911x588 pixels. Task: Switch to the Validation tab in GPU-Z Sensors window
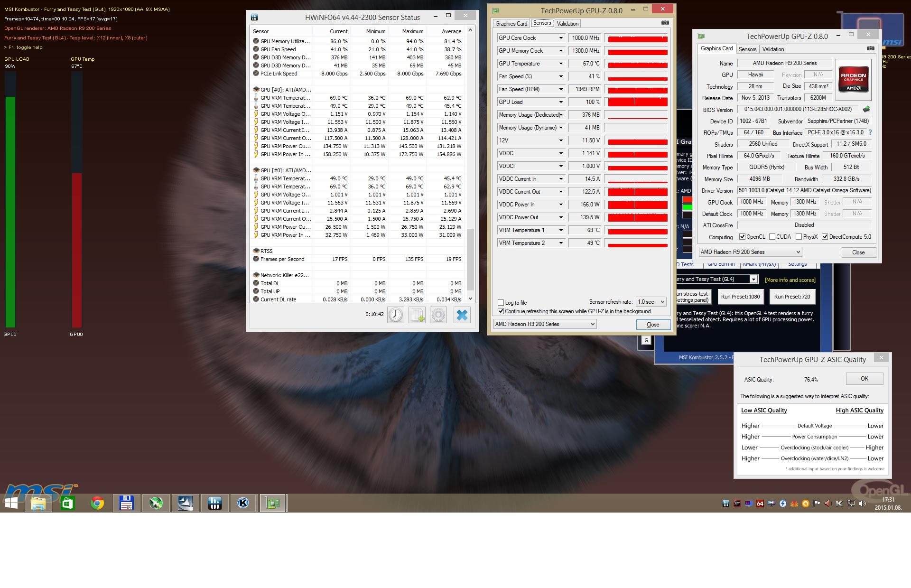[x=567, y=23]
